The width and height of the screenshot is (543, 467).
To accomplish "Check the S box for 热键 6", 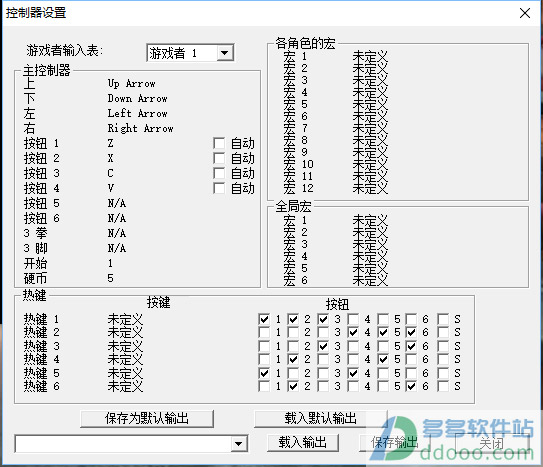I will coord(443,386).
